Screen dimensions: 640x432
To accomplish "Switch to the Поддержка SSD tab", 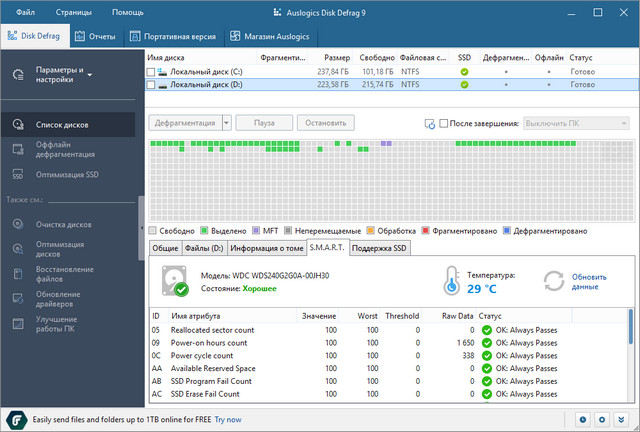I will (379, 248).
